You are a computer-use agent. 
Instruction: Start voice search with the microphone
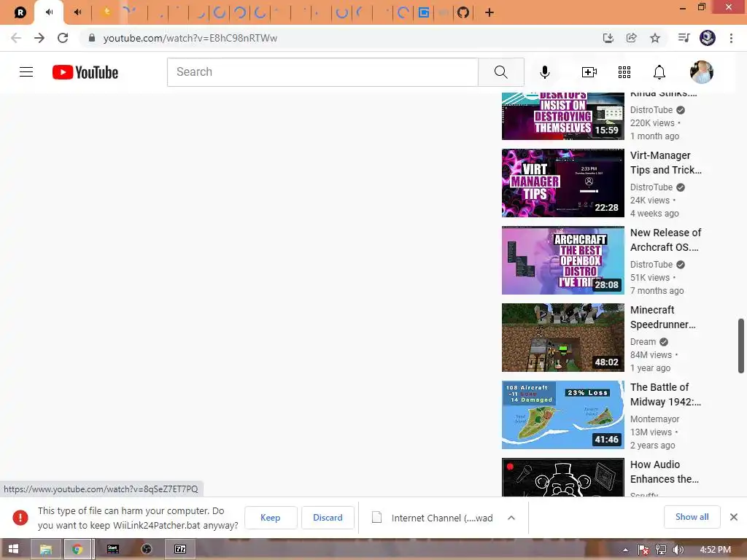click(x=545, y=72)
